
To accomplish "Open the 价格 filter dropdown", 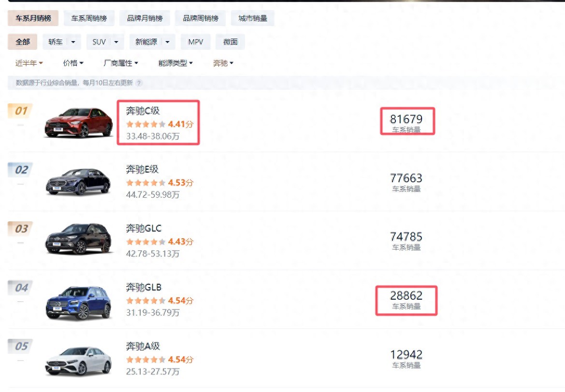I will [x=73, y=63].
